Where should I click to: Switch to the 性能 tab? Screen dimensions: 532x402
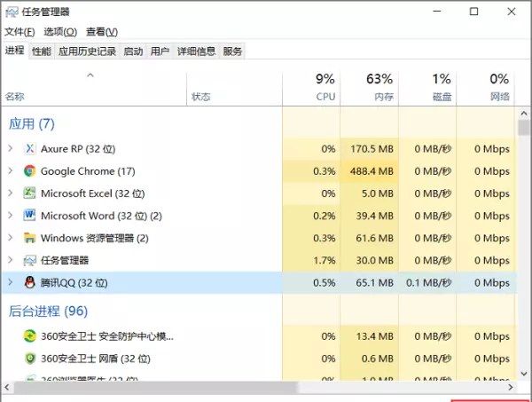[42, 51]
